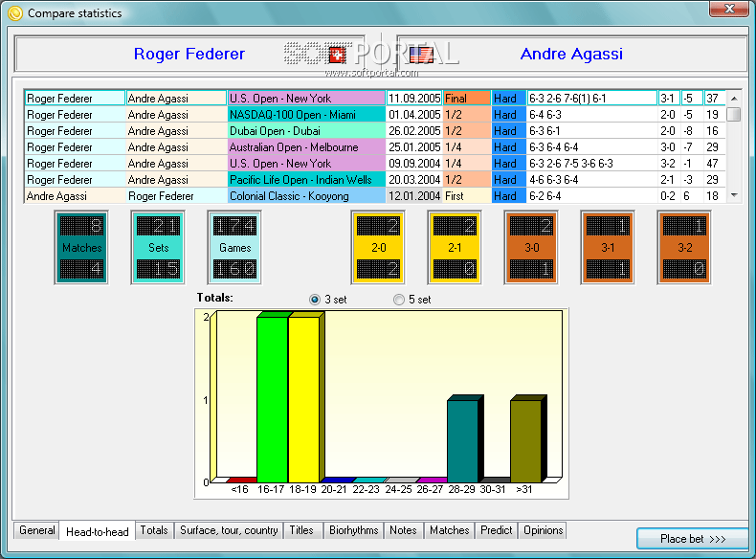Image resolution: width=756 pixels, height=559 pixels.
Task: Click the Final round cell
Action: tap(467, 99)
